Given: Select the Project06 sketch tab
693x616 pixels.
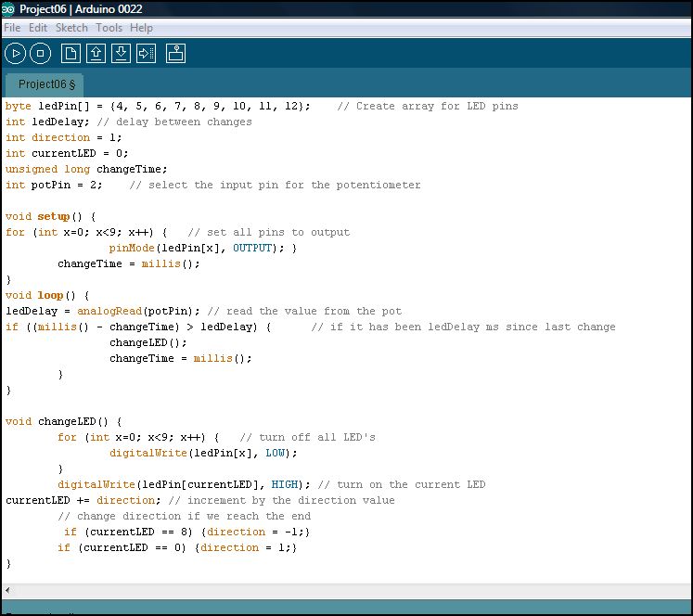Looking at the screenshot, I should click(x=44, y=84).
